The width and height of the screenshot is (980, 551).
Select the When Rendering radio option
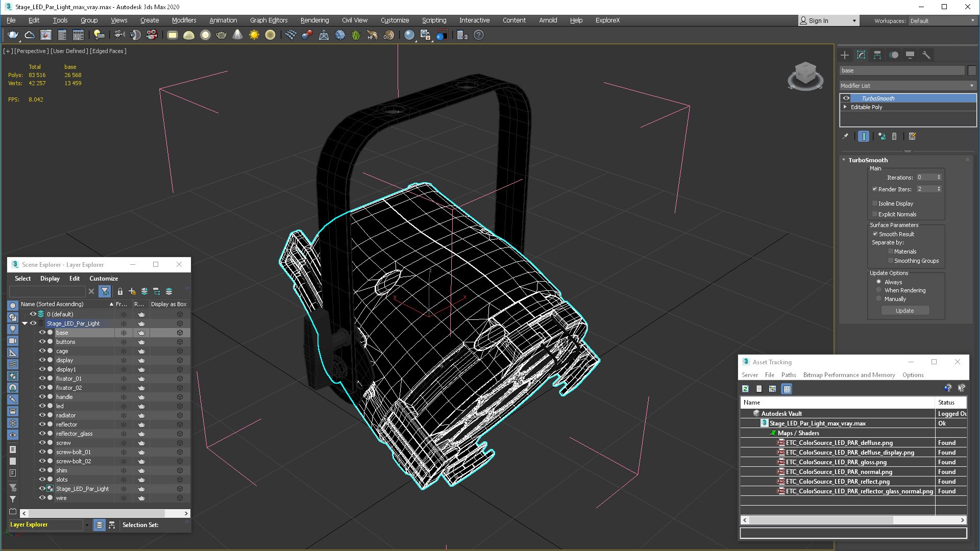pos(879,290)
